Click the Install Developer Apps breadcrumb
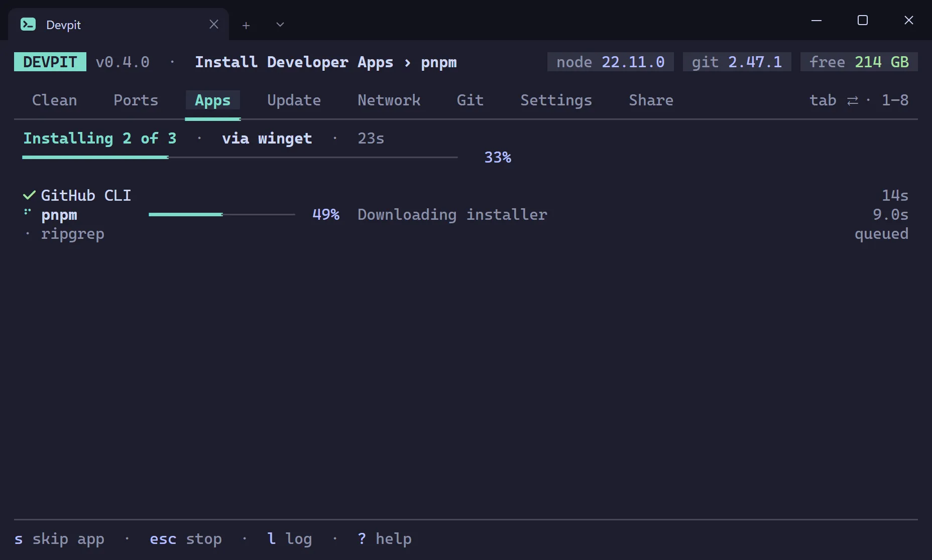The width and height of the screenshot is (932, 560). 294,62
